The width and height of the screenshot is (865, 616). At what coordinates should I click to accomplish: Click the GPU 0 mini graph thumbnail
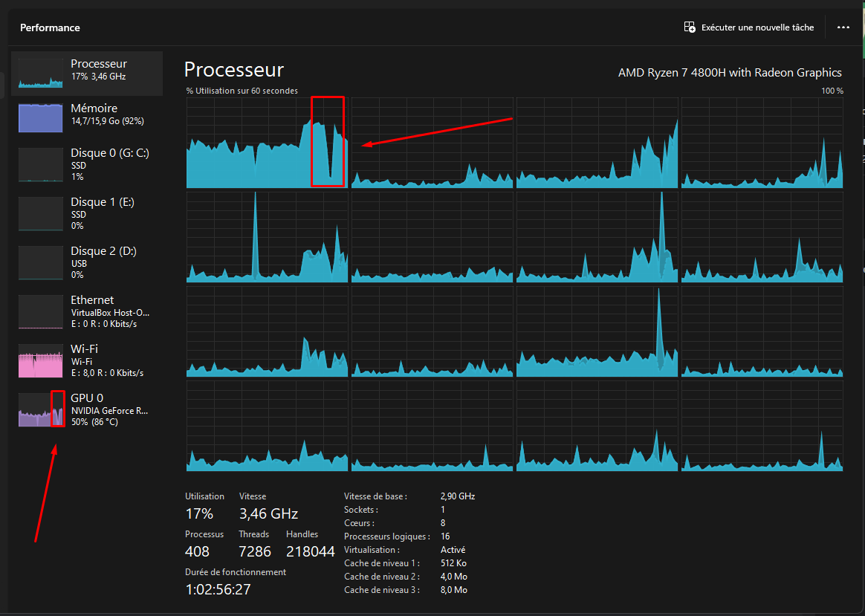(x=41, y=409)
